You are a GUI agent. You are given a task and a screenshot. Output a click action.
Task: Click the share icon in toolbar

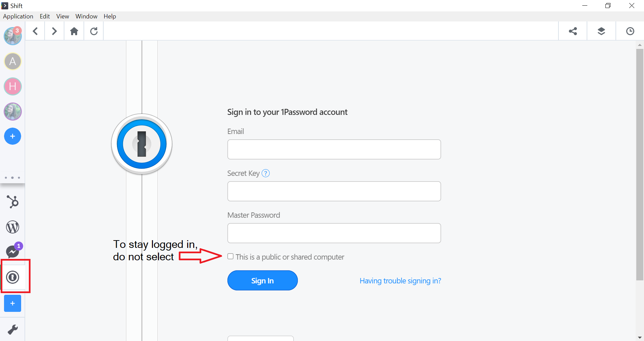[573, 31]
